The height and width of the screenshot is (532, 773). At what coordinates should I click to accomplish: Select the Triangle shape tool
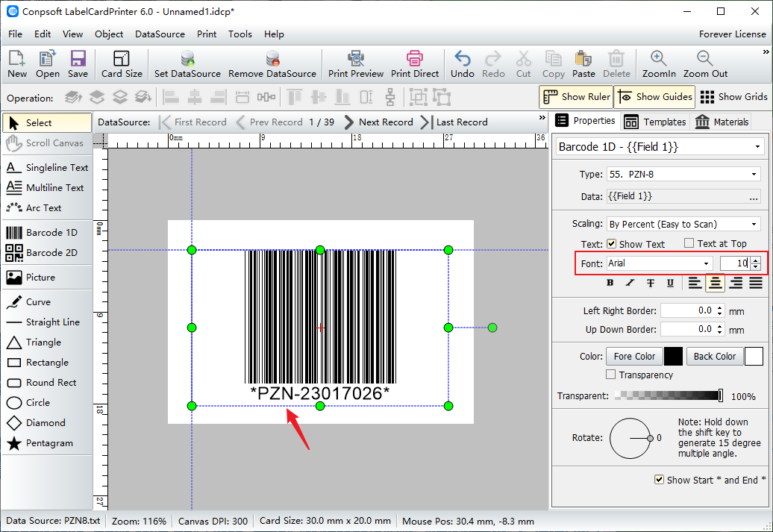(x=47, y=342)
